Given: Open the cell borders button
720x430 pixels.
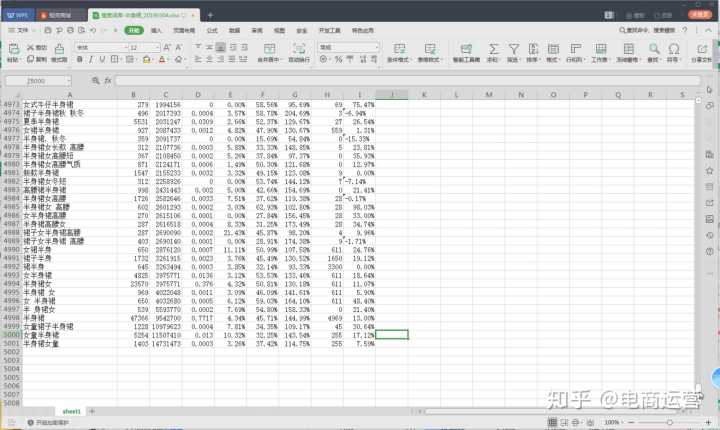Looking at the screenshot, I should coord(114,59).
